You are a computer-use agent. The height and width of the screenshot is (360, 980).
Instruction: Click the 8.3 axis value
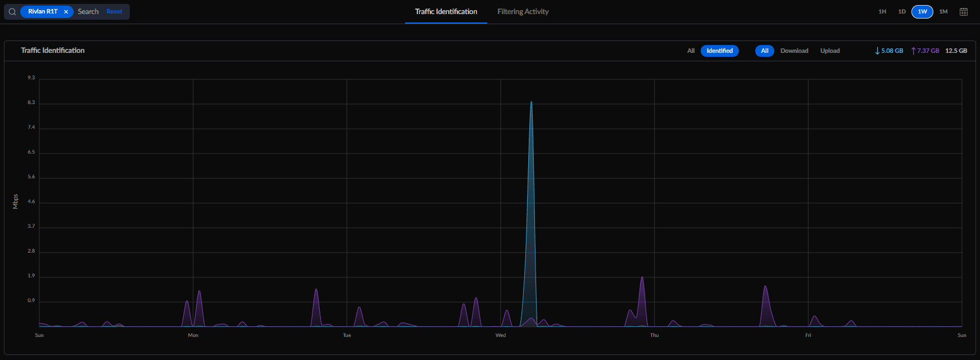(31, 102)
